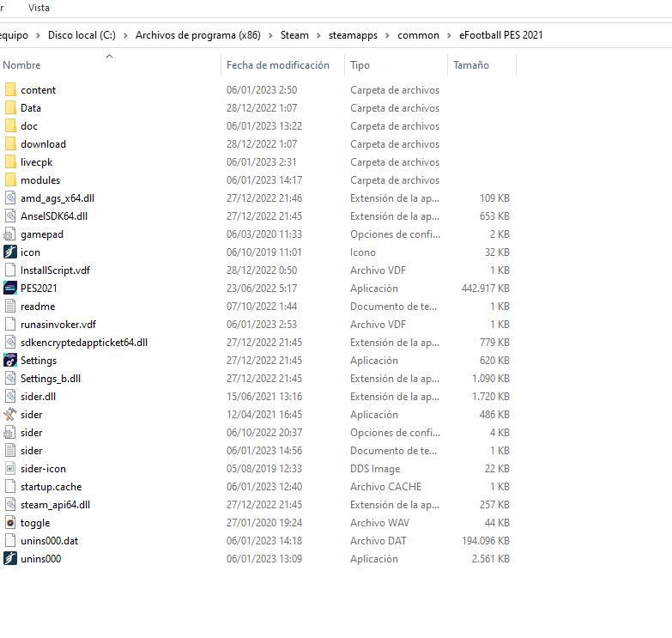Screen dimensions: 672x638
Task: Select the file name sider-icon
Action: click(43, 469)
